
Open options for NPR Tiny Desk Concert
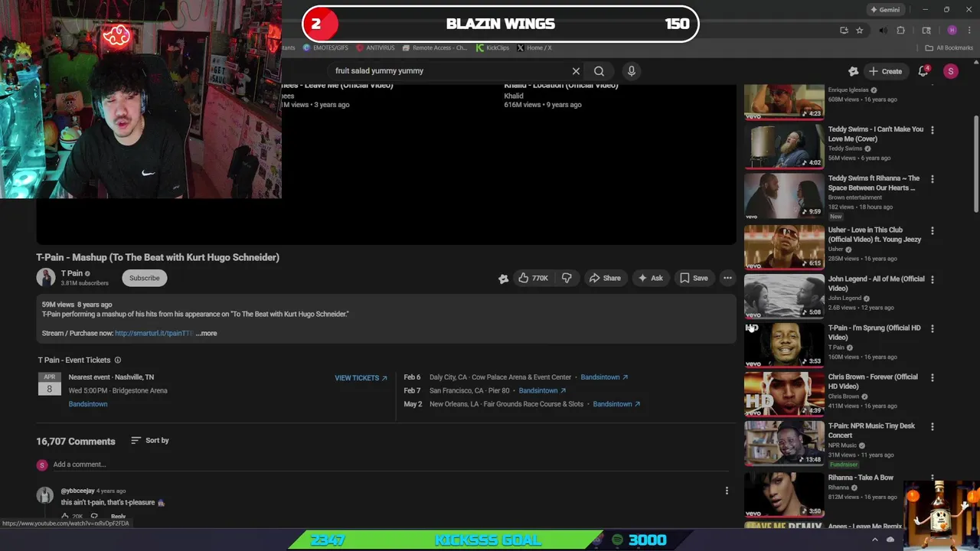tap(932, 426)
